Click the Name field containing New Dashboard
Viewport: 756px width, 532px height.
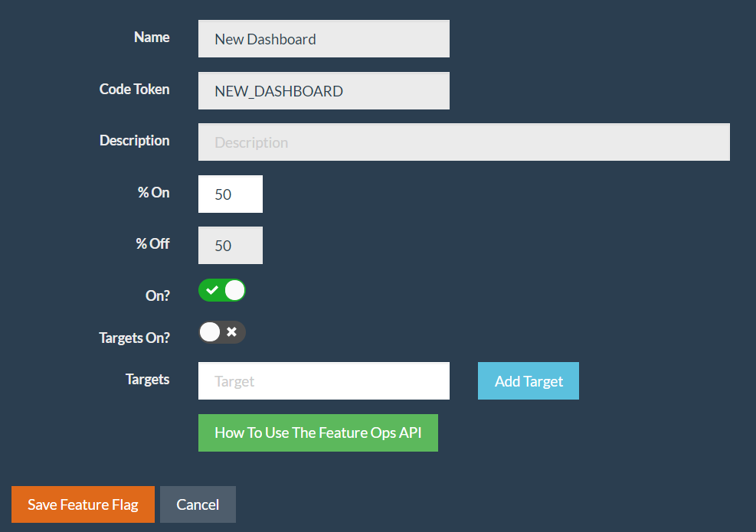click(x=323, y=38)
